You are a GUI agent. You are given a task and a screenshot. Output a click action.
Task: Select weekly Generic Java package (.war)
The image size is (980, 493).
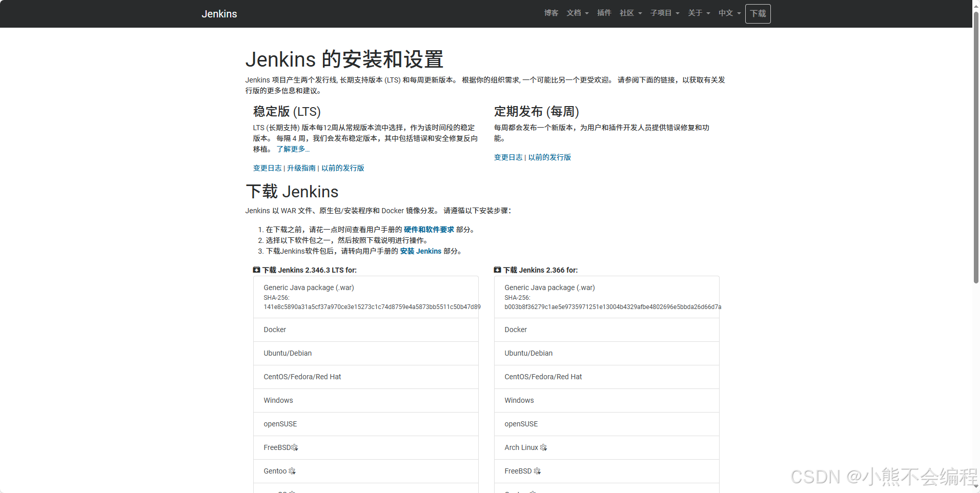click(x=606, y=297)
